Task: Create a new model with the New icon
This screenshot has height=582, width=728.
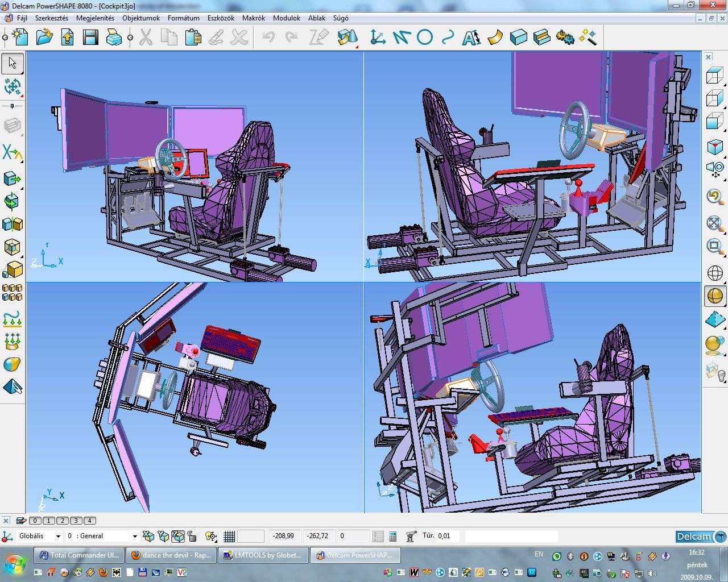Action: pos(20,38)
